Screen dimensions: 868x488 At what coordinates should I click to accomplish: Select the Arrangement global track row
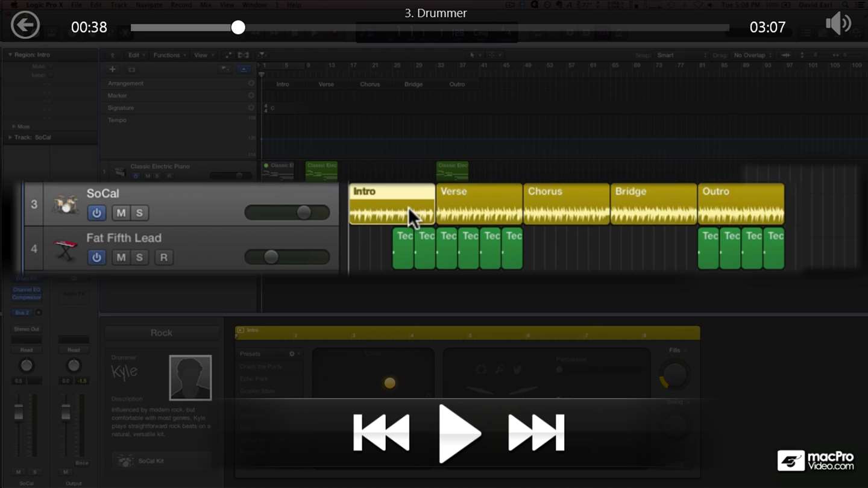coord(180,84)
